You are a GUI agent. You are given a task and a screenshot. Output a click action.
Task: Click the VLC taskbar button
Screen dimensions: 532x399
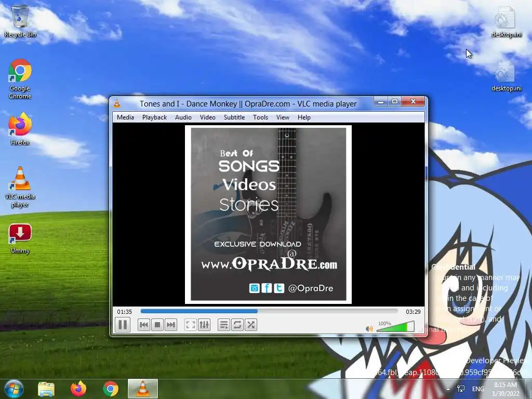click(143, 389)
